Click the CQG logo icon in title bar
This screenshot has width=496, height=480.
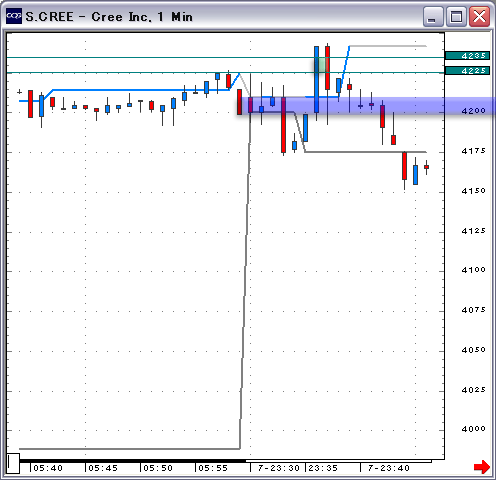[14, 16]
